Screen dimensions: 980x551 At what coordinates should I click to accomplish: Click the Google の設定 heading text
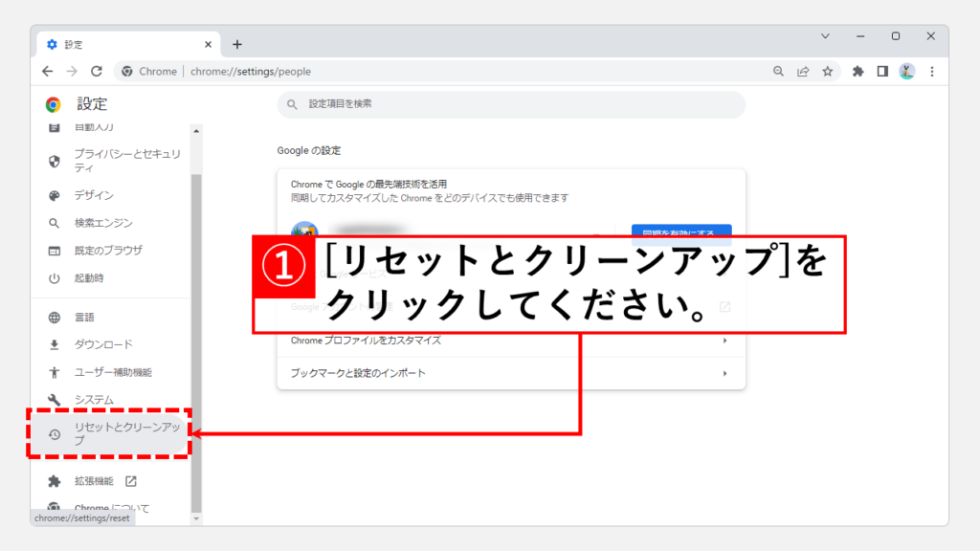click(x=309, y=150)
